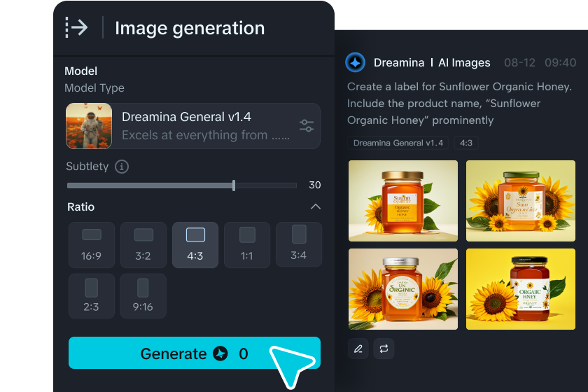The image size is (588, 392).
Task: Choose the 9:16 ratio option
Action: point(143,296)
